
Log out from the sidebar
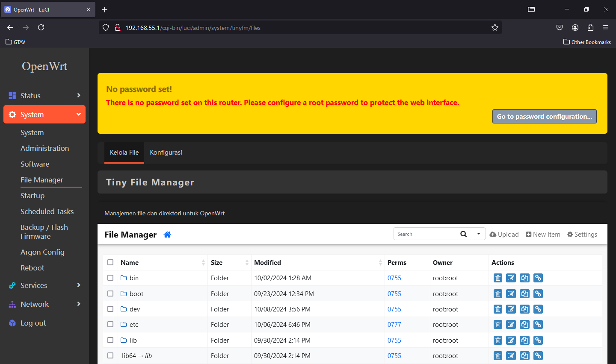(33, 323)
